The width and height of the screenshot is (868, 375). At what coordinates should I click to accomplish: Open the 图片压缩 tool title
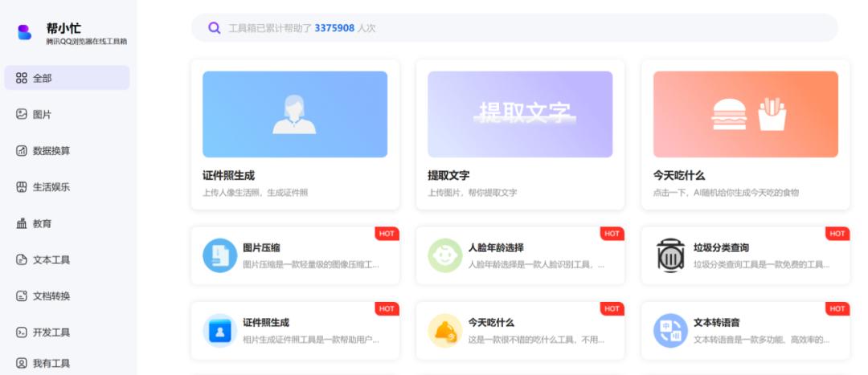[x=261, y=247]
